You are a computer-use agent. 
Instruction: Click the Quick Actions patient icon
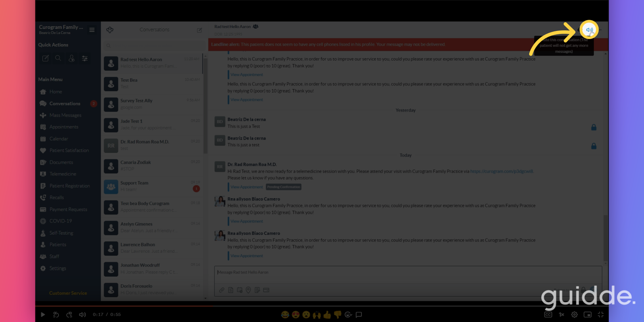pos(72,58)
